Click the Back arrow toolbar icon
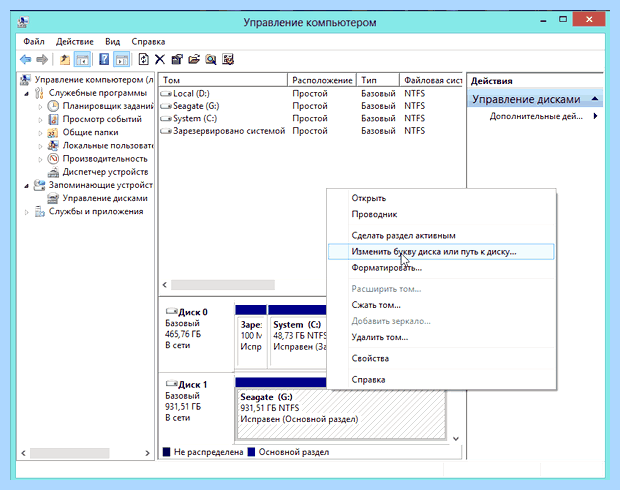Image resolution: width=620 pixels, height=490 pixels. click(x=26, y=60)
